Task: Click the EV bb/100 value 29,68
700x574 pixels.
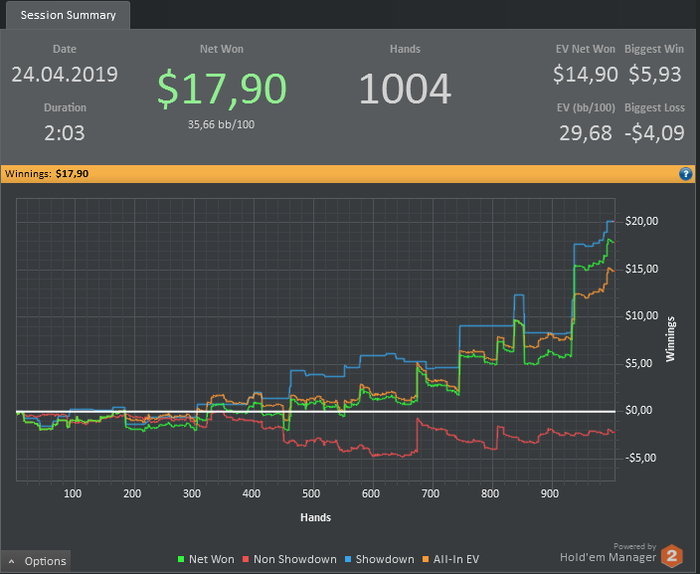Action: pyautogui.click(x=585, y=133)
